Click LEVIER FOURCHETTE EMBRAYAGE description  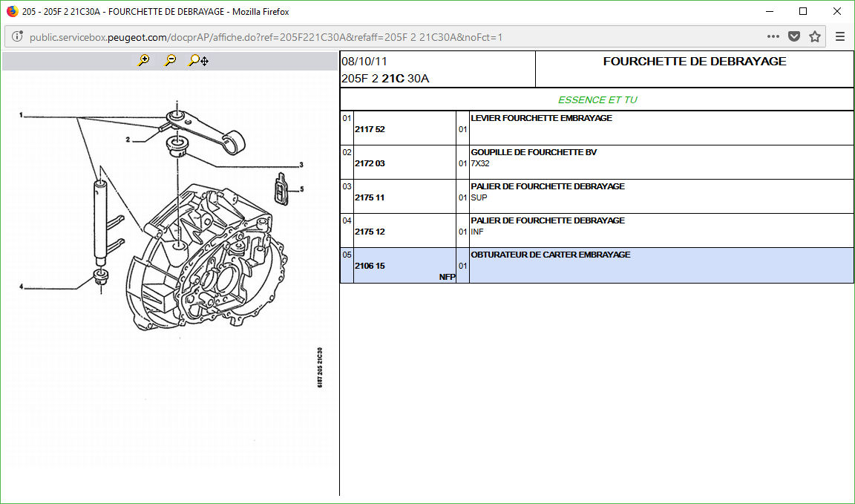point(542,118)
